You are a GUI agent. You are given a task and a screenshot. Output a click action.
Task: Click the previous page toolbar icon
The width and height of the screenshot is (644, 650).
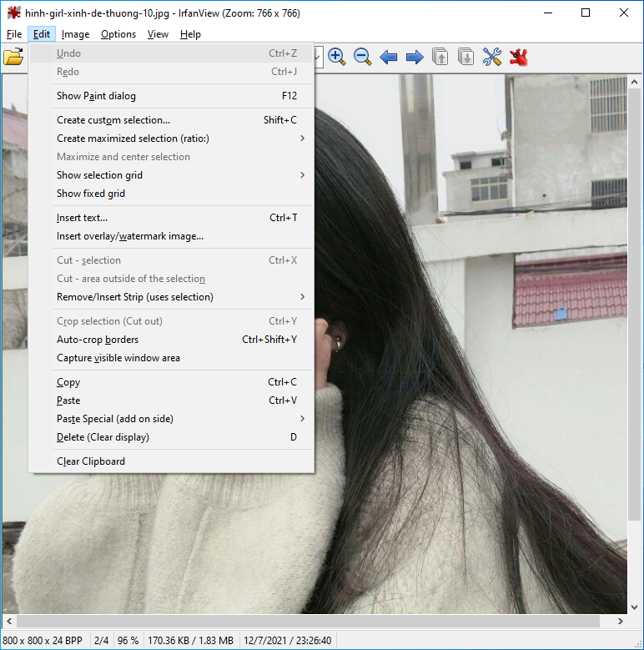point(440,57)
